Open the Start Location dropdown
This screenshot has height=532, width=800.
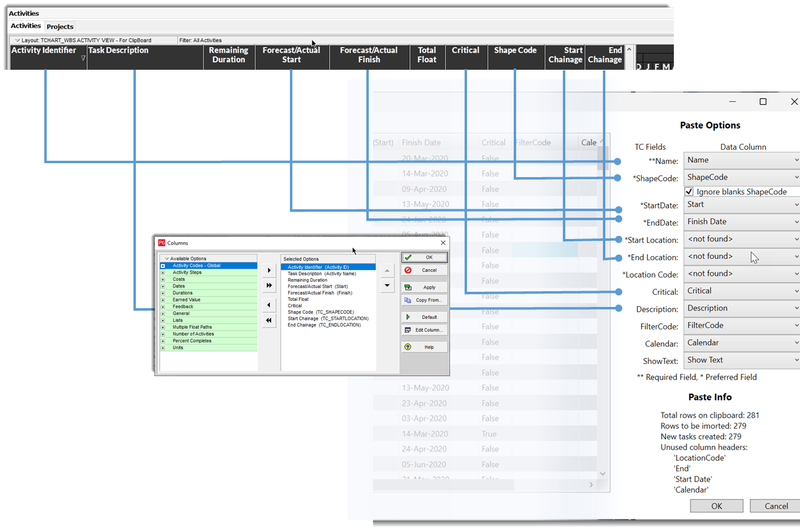click(741, 239)
